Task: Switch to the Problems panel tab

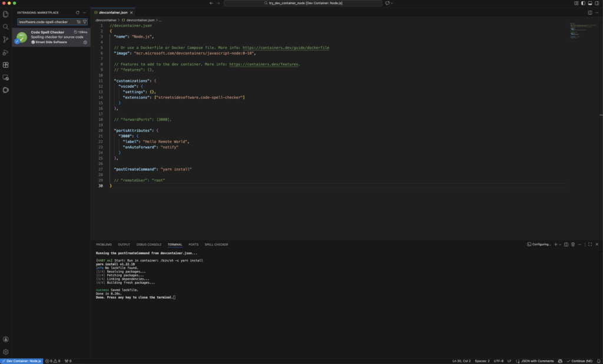Action: 104,244
